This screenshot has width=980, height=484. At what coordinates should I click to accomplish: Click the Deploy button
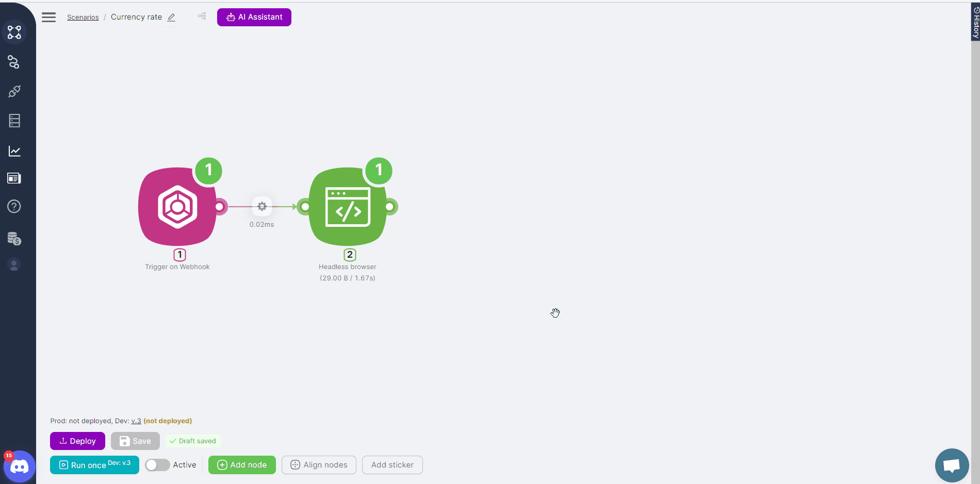point(77,441)
